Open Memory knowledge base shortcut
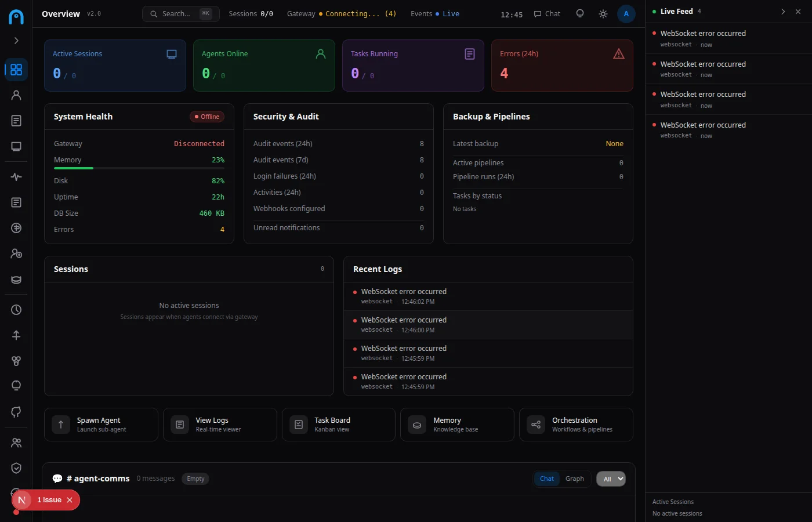 457,425
